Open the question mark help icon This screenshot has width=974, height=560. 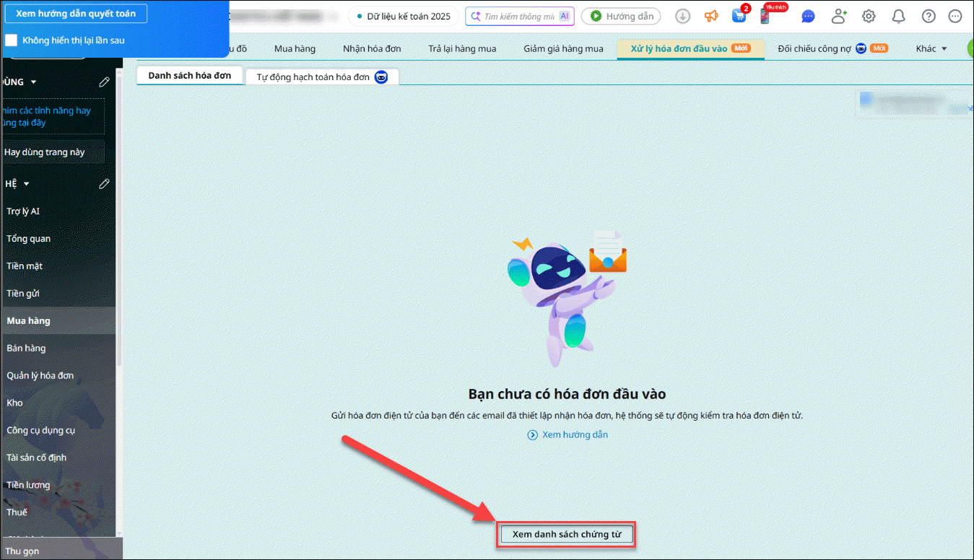tap(929, 17)
